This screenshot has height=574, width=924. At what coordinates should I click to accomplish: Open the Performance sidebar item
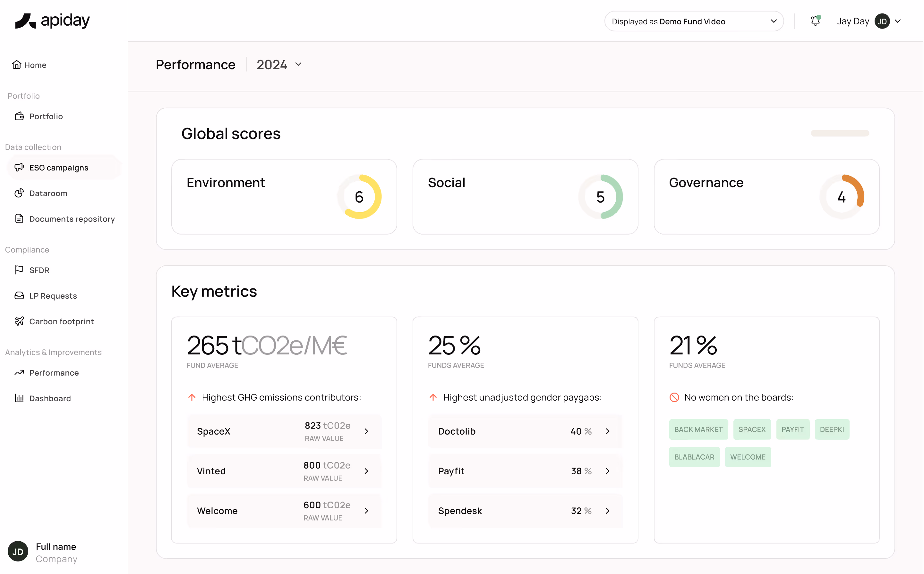pos(54,373)
